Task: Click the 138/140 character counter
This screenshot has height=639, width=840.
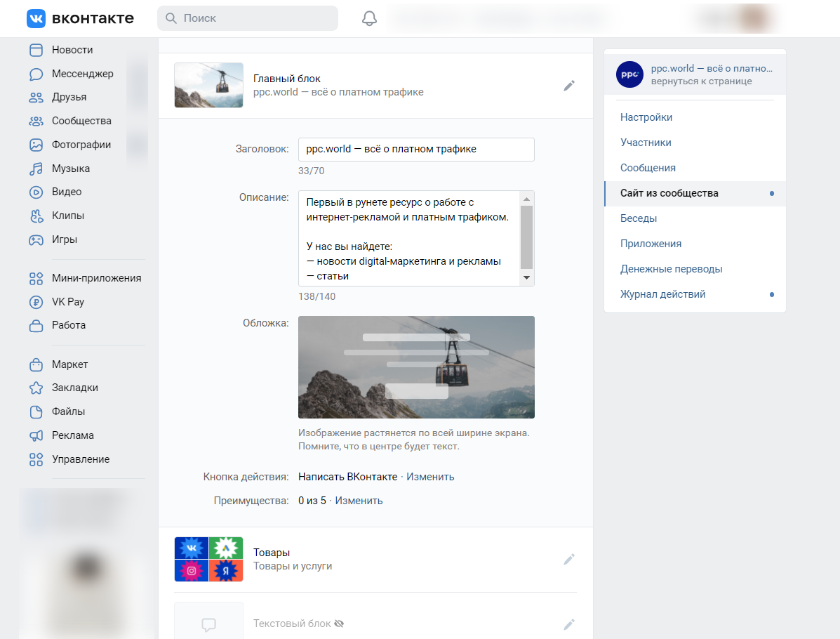Action: pyautogui.click(x=316, y=296)
